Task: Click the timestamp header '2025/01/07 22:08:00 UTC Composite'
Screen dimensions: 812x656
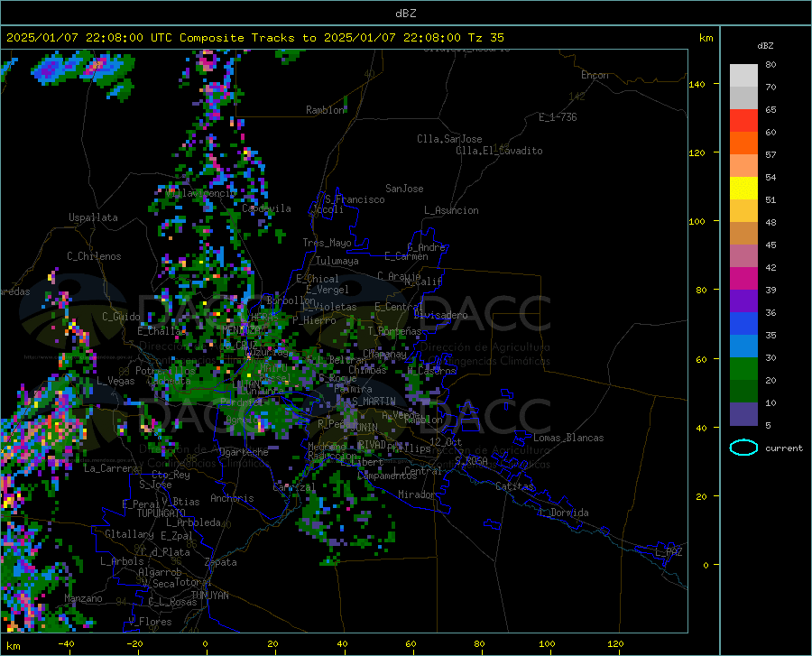Action: click(125, 38)
